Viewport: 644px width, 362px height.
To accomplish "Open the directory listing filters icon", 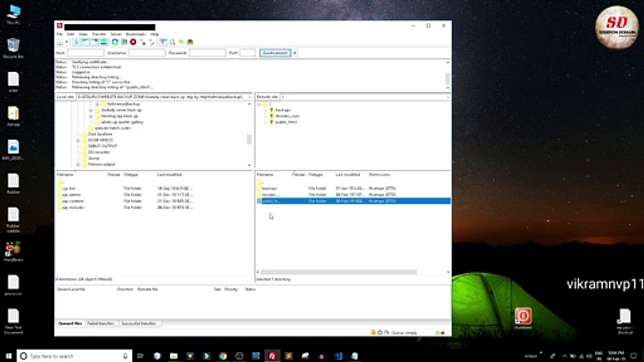I will point(163,42).
